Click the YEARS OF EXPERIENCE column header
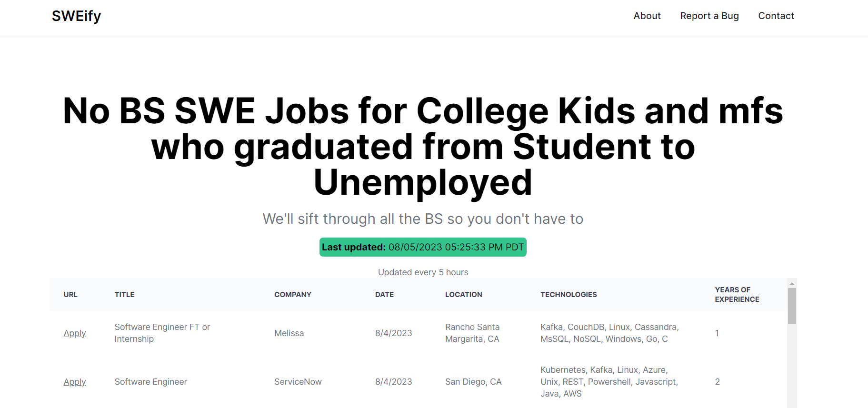Image resolution: width=868 pixels, height=408 pixels. 737,295
